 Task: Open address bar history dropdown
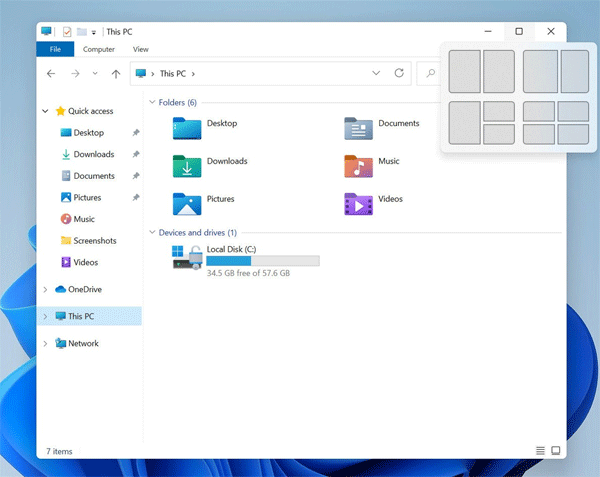pyautogui.click(x=376, y=73)
